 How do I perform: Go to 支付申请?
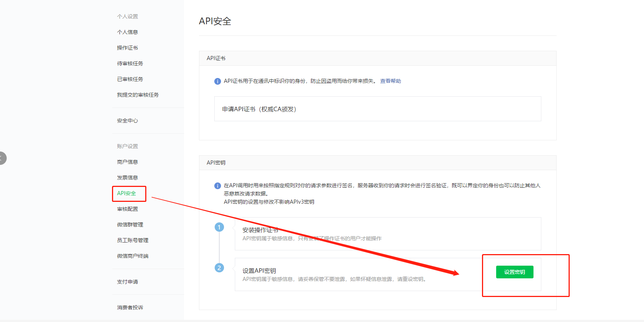coord(127,282)
